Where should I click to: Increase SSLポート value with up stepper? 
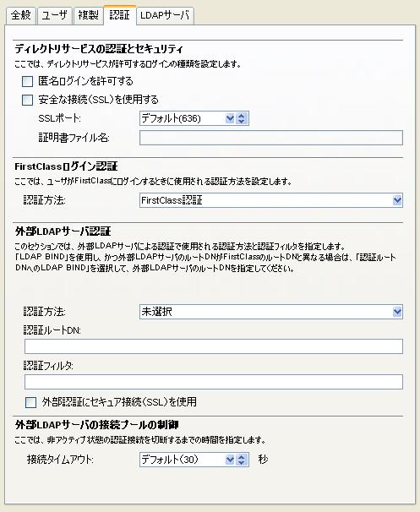point(242,116)
